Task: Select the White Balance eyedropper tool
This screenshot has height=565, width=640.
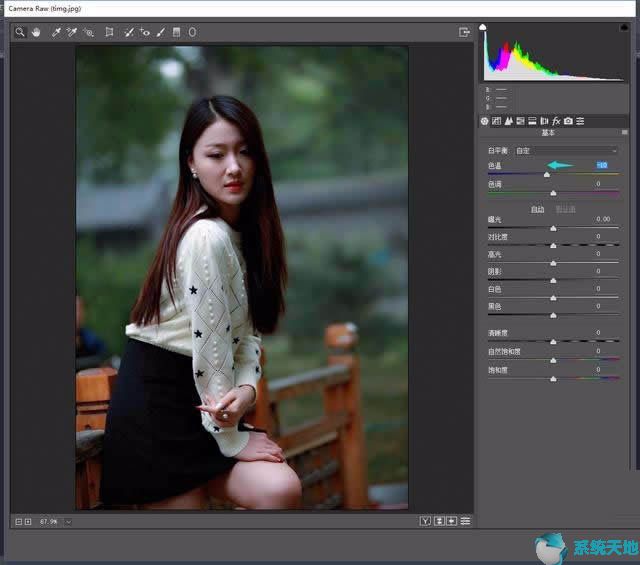Action: click(56, 32)
